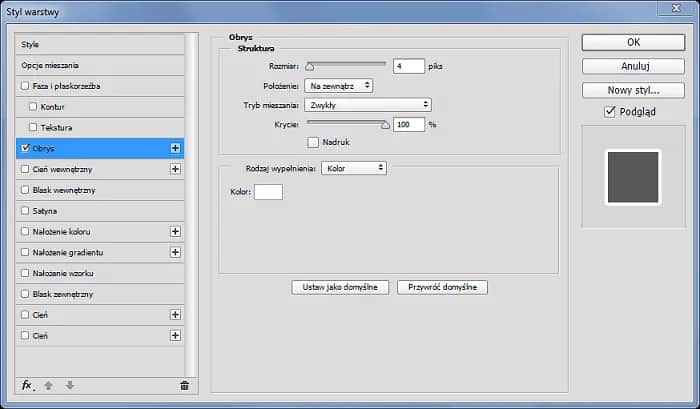
Task: Open the Położenie dropdown
Action: (340, 86)
